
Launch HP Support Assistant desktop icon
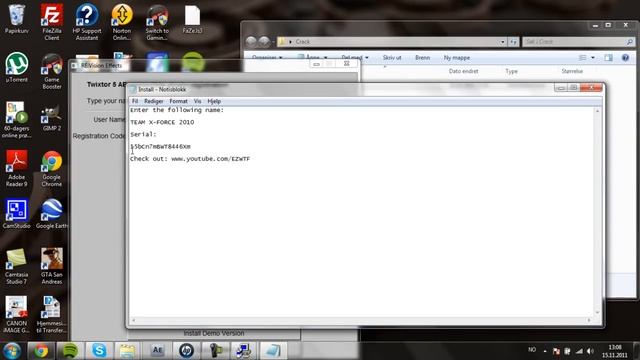[87, 22]
